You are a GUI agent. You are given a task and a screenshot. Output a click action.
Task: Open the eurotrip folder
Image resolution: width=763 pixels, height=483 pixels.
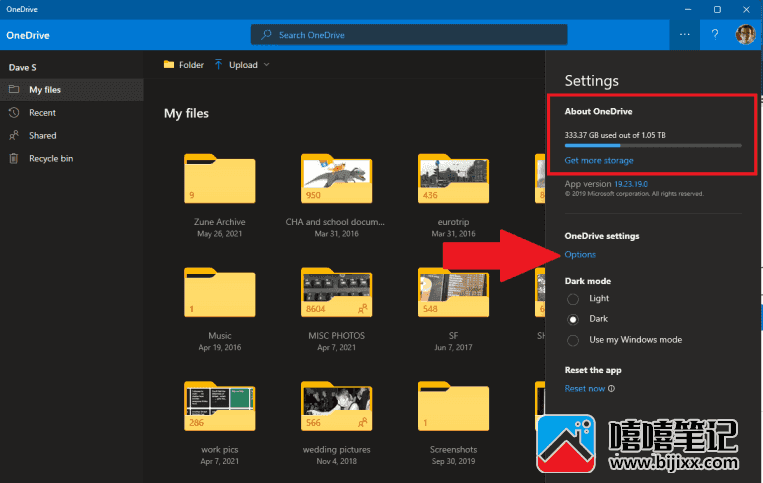click(453, 178)
